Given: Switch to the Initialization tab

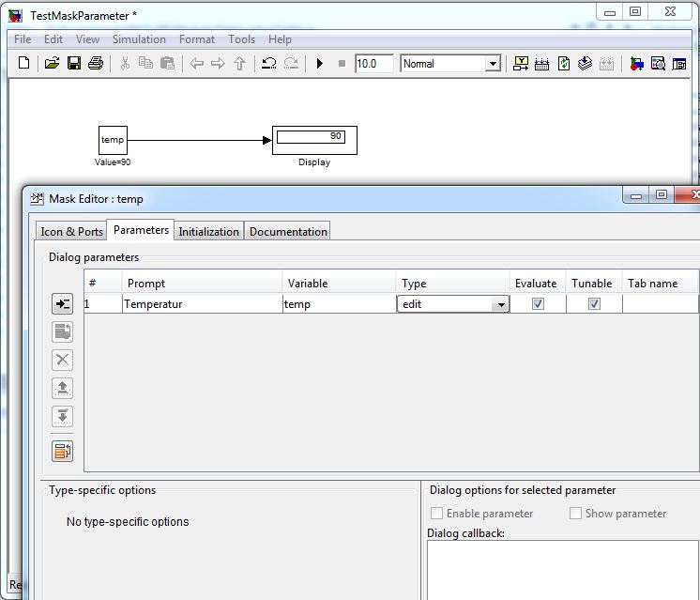Looking at the screenshot, I should (208, 232).
